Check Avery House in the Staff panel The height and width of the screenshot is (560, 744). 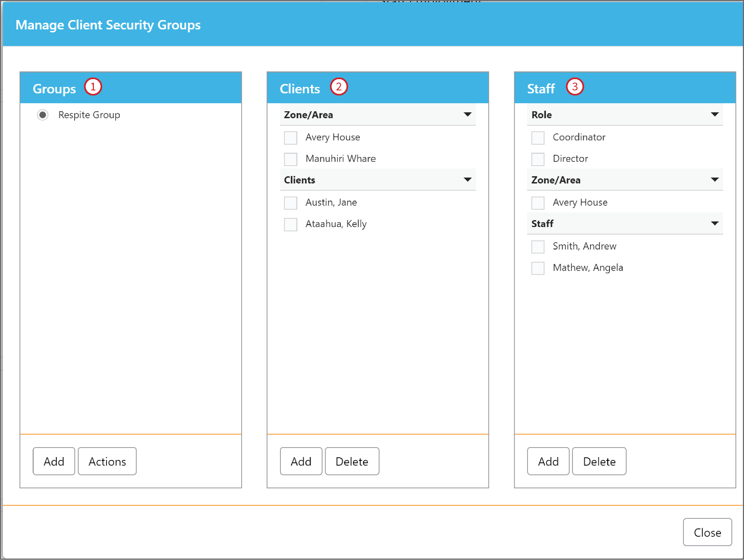(x=538, y=203)
